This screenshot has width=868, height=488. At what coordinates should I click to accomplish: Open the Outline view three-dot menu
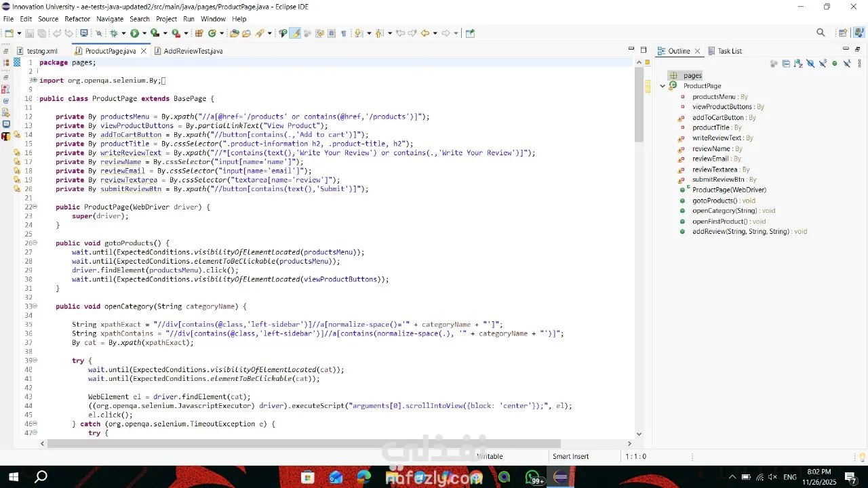[x=858, y=64]
